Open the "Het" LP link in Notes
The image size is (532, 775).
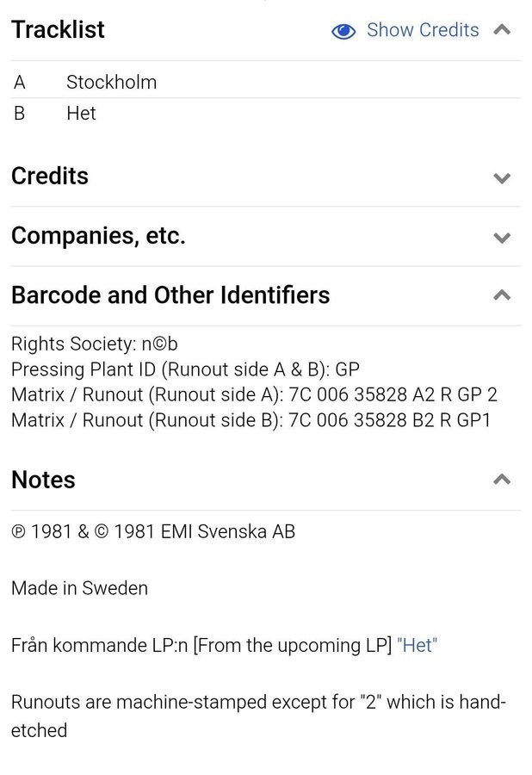pyautogui.click(x=418, y=646)
